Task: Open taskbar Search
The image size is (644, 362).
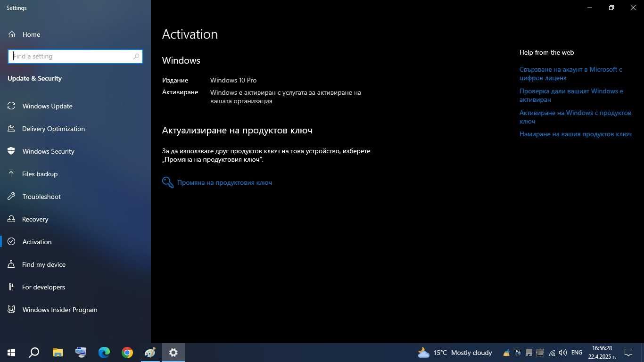Action: pos(34,353)
